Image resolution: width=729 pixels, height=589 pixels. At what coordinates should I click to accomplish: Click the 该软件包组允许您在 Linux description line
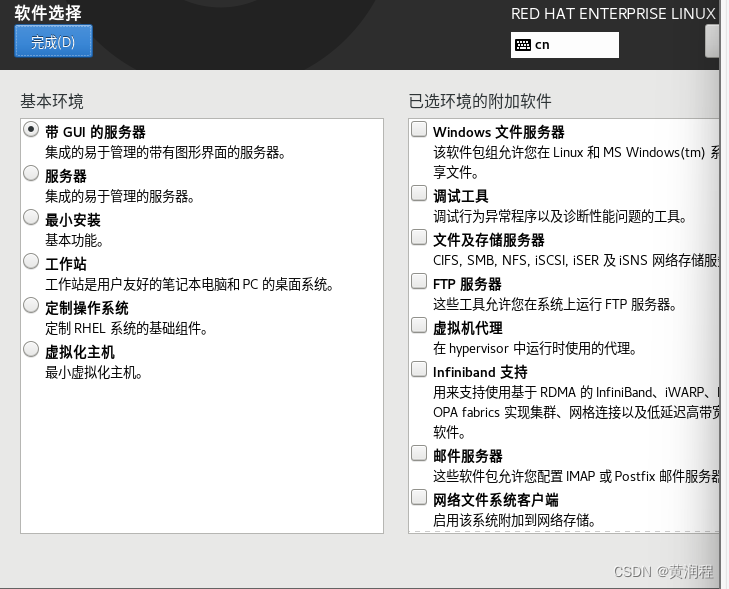pos(576,152)
